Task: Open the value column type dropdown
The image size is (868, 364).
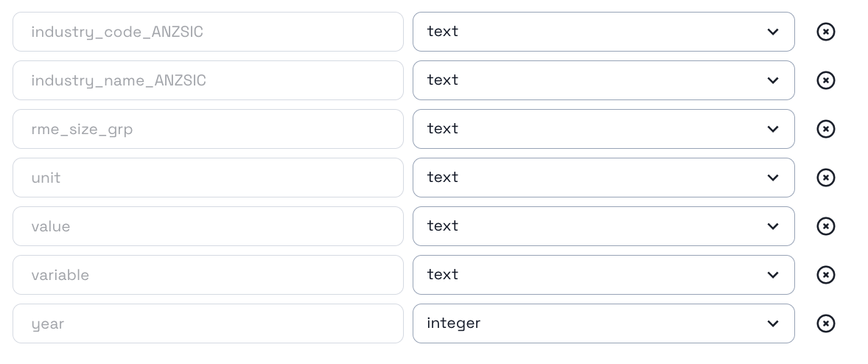Action: tap(603, 226)
